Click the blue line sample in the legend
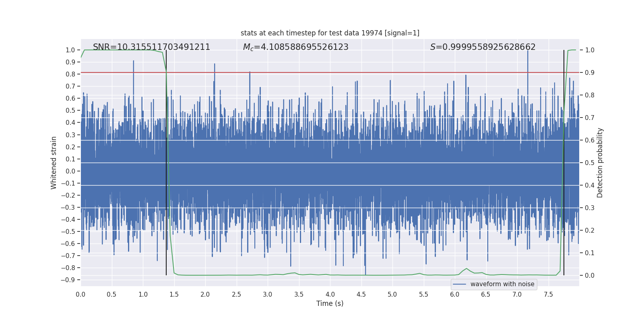The height and width of the screenshot is (322, 644). 460,284
